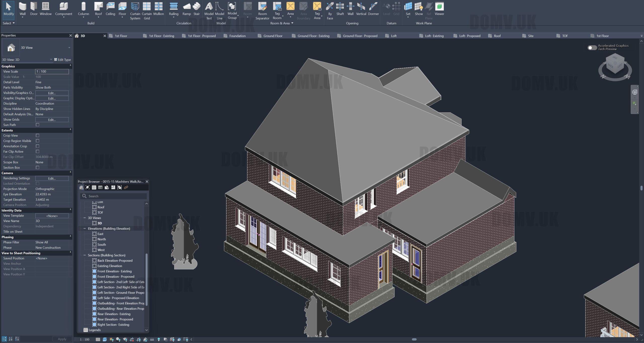Click Edit Type button
This screenshot has height=343, width=644.
pos(63,60)
